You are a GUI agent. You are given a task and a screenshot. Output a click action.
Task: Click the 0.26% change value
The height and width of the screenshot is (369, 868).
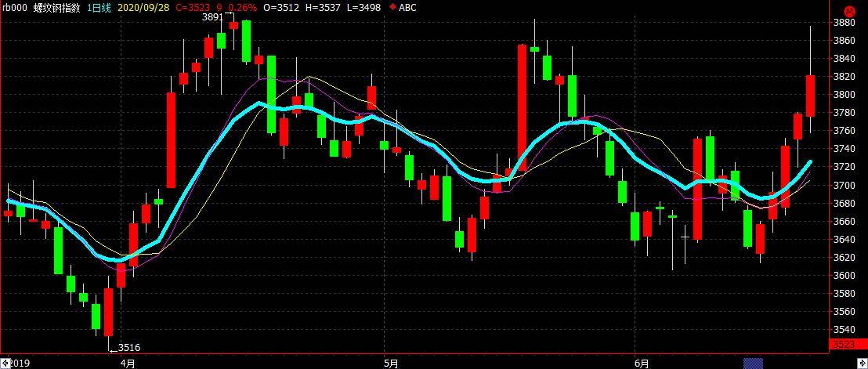(243, 7)
